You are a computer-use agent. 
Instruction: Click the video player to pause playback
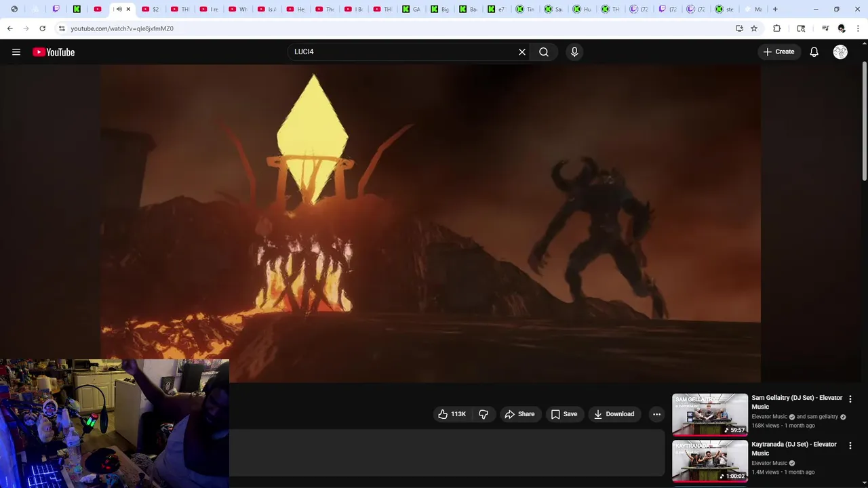click(431, 224)
